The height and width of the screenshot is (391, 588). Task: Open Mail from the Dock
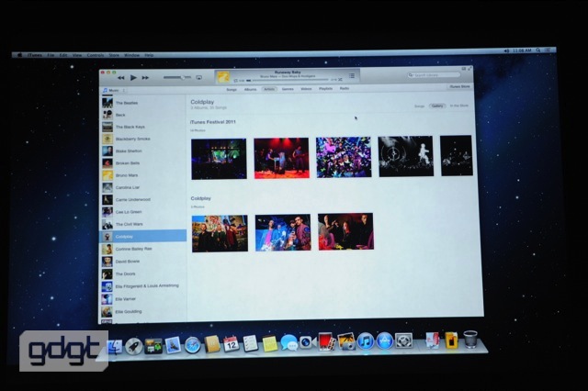click(x=173, y=345)
